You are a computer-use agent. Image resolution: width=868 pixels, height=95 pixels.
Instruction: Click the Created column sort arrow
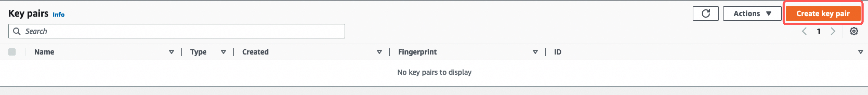(379, 52)
